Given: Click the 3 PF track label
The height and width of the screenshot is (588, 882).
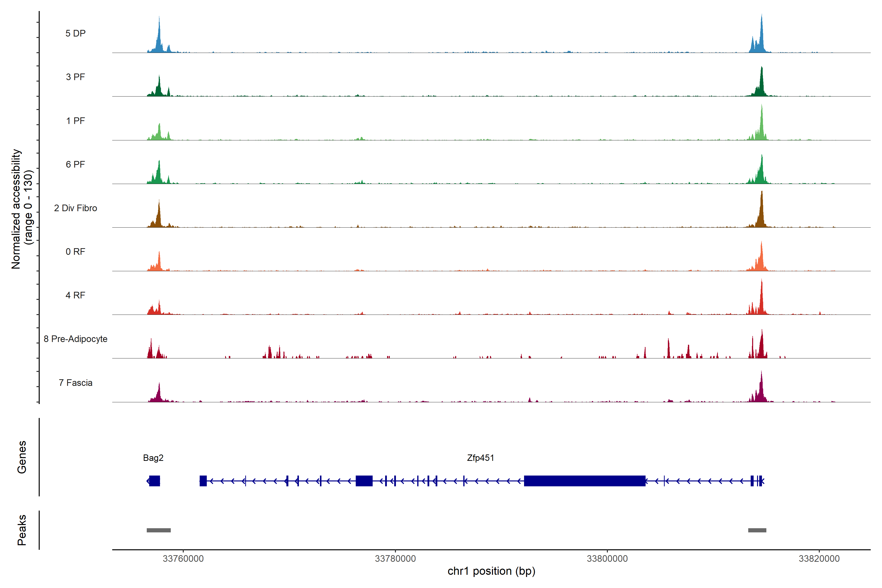Looking at the screenshot, I should [75, 77].
